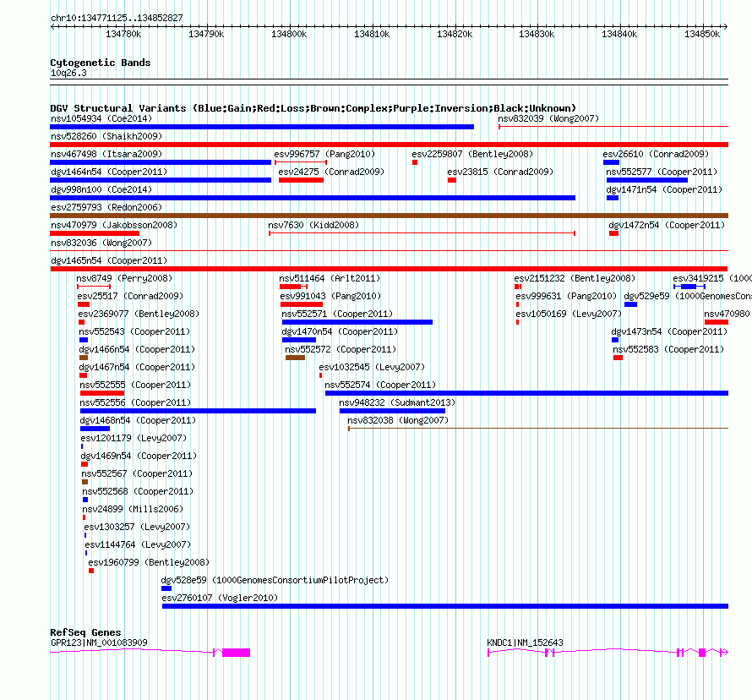Click the dgv1469n54 (Cooper2011) label
This screenshot has height=700, width=752.
click(x=139, y=456)
